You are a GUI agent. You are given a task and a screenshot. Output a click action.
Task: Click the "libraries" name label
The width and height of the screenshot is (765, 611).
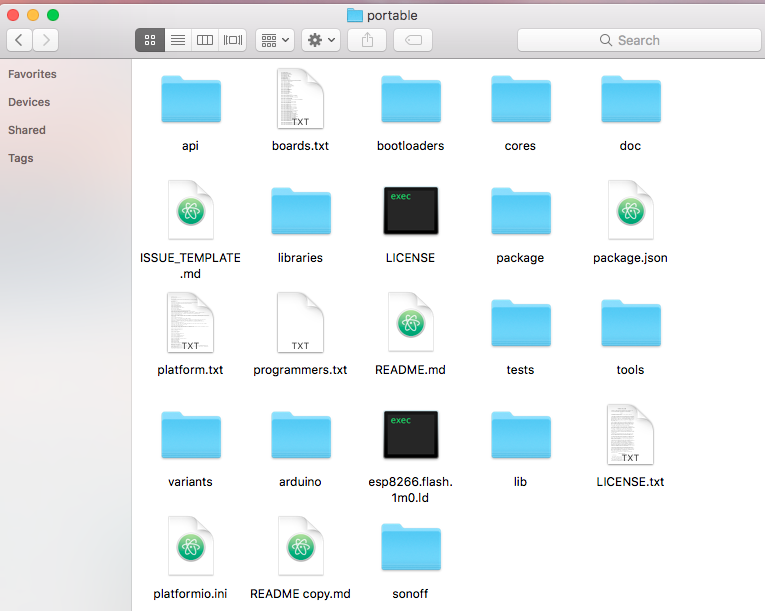(x=301, y=258)
